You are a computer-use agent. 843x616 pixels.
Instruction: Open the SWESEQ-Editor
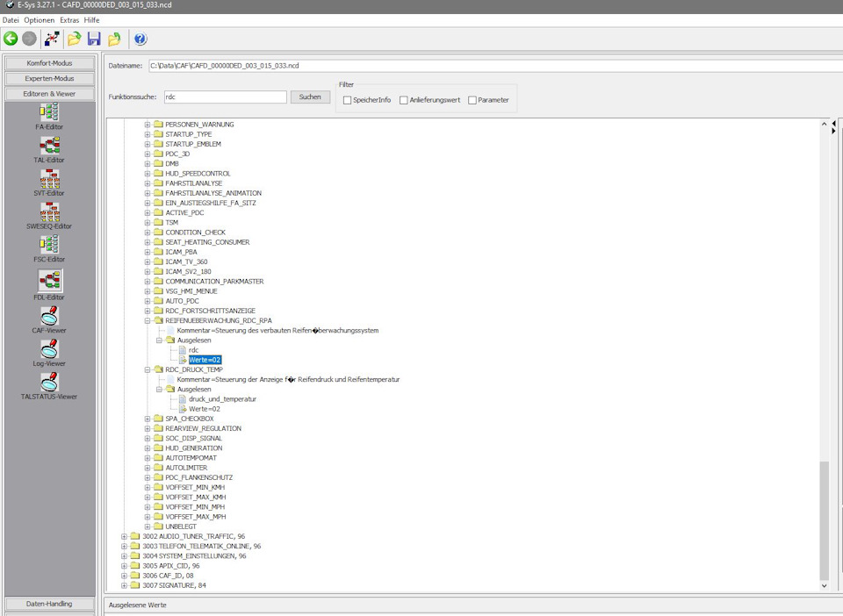coord(49,216)
